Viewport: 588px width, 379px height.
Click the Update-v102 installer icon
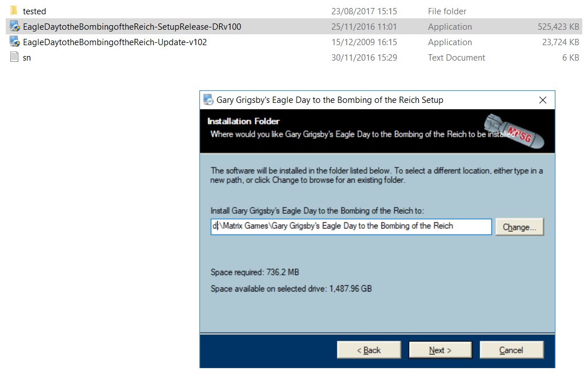[15, 42]
